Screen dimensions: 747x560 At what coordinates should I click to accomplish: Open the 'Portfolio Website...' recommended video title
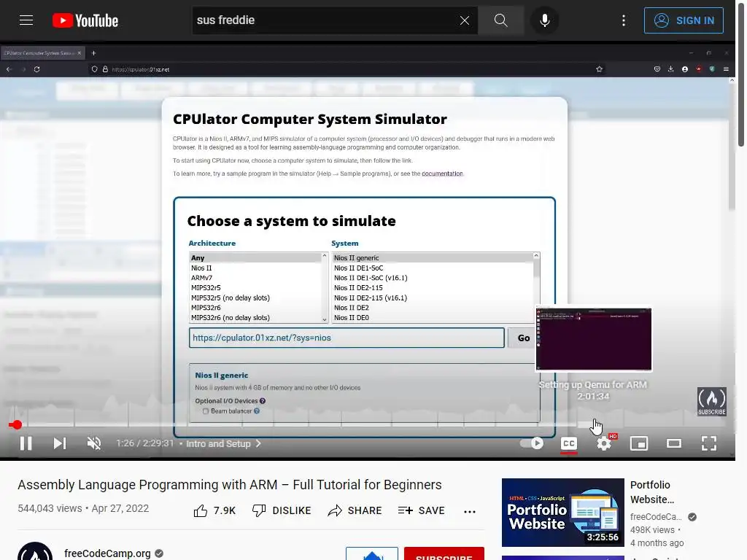[x=651, y=492]
